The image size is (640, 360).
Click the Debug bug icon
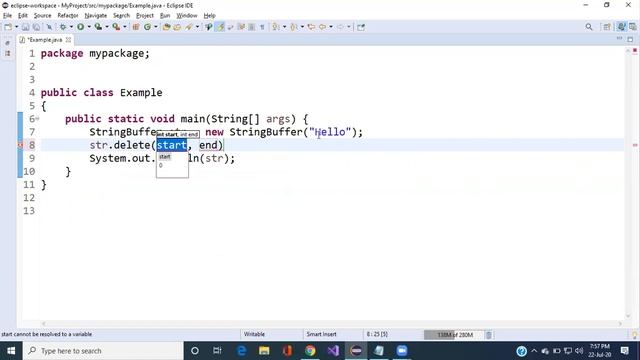[63, 27]
